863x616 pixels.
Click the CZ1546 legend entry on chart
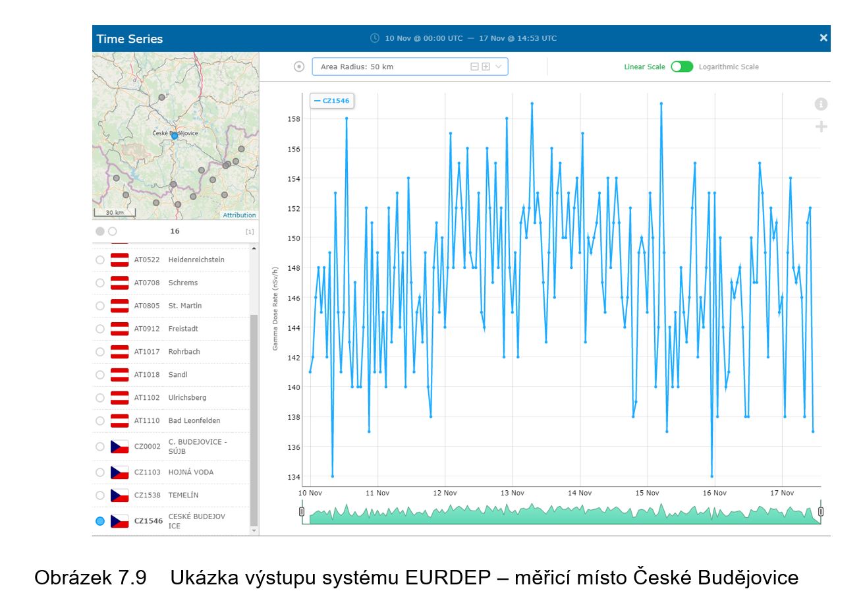click(332, 101)
